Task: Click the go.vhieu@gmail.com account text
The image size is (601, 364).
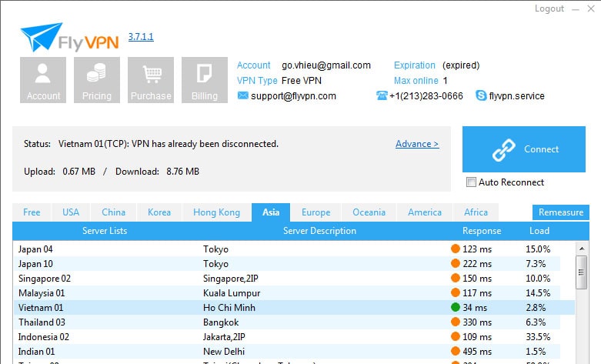Action: [326, 65]
